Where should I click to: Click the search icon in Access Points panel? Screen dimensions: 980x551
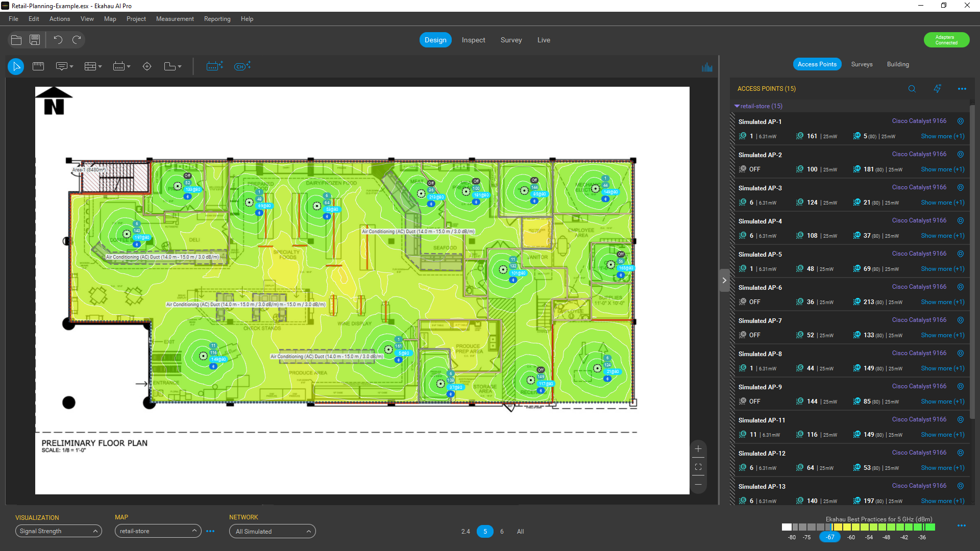pyautogui.click(x=912, y=89)
